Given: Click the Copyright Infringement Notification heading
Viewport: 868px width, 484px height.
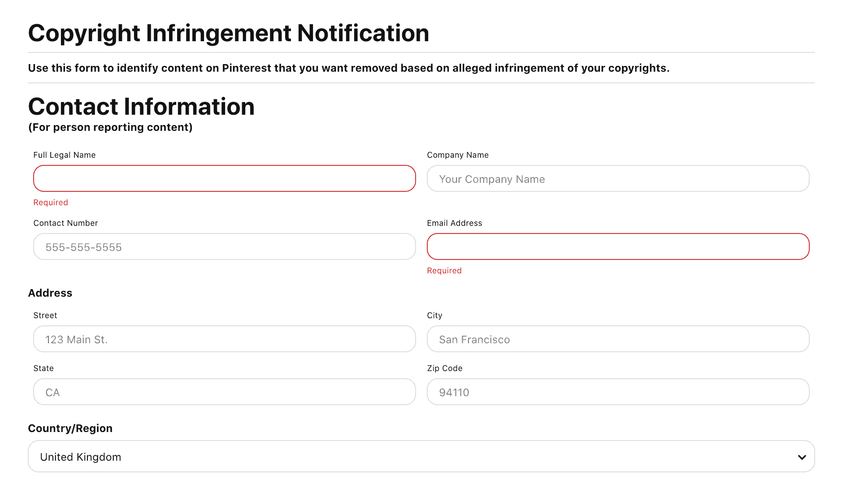Looking at the screenshot, I should point(229,33).
